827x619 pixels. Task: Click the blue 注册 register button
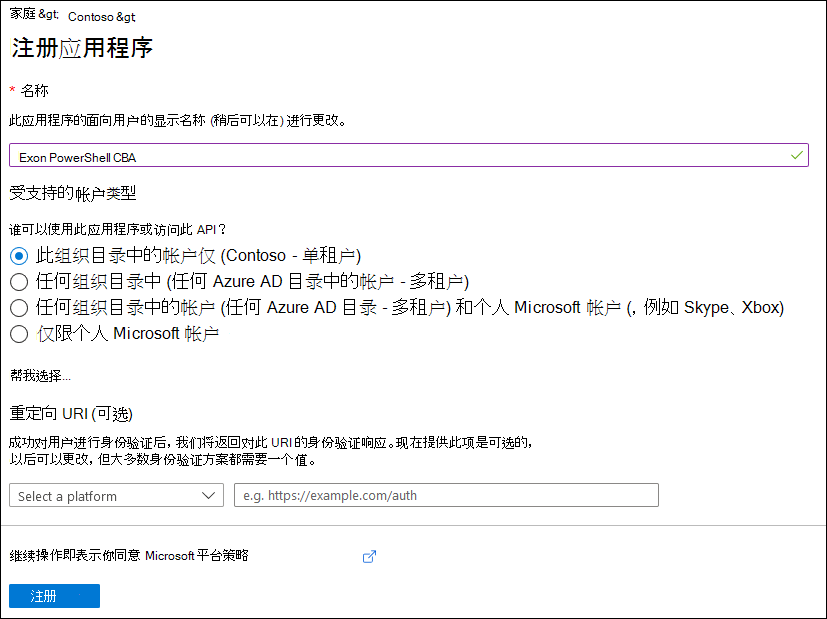[x=54, y=596]
